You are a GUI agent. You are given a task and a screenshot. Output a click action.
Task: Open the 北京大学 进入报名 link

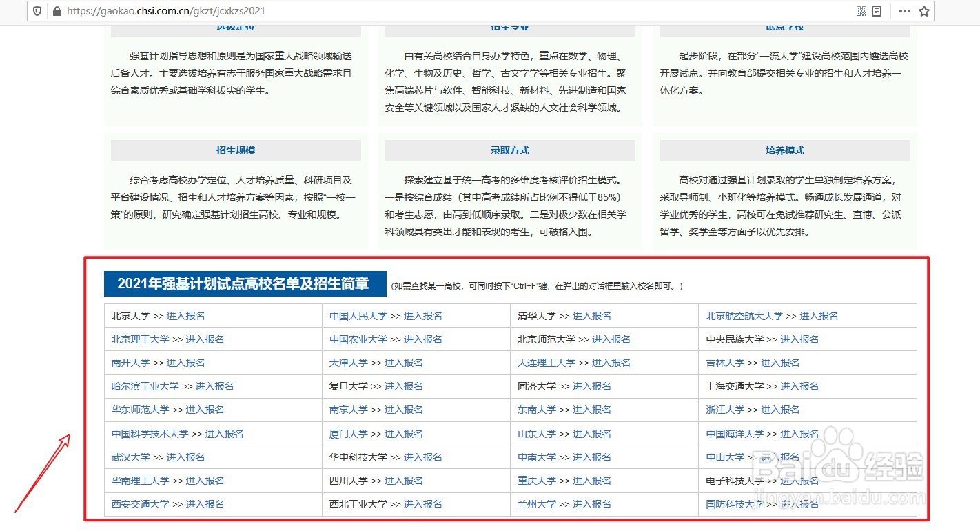pos(185,316)
